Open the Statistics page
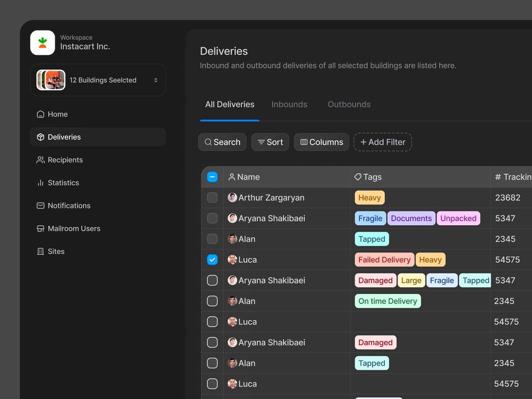The width and height of the screenshot is (532, 399). point(63,182)
